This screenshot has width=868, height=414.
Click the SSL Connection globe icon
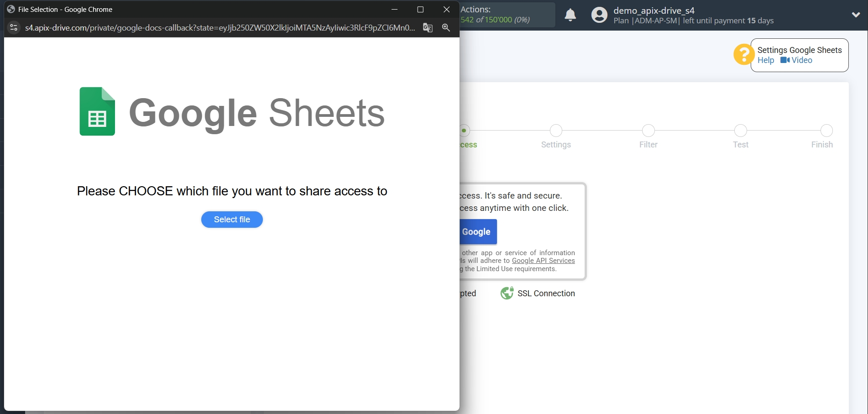(x=506, y=293)
